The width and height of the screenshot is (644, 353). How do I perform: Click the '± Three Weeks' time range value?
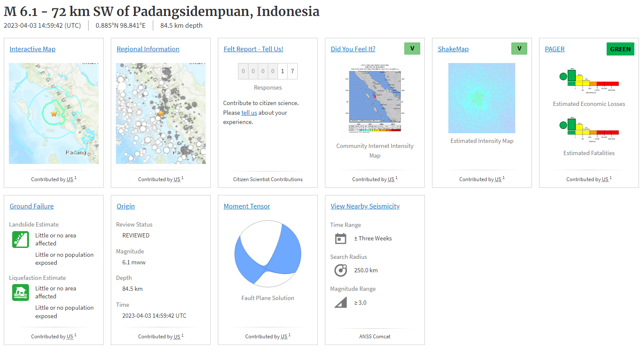pyautogui.click(x=373, y=239)
